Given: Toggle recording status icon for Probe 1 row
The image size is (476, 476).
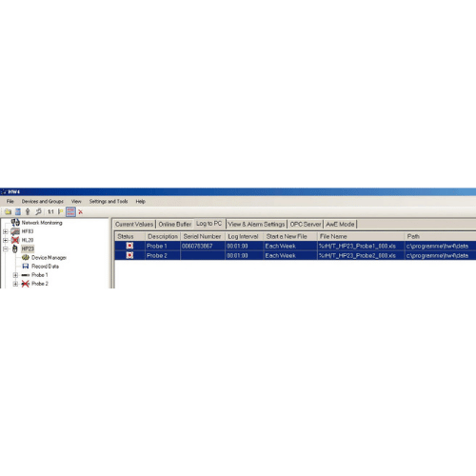Looking at the screenshot, I should coord(129,246).
